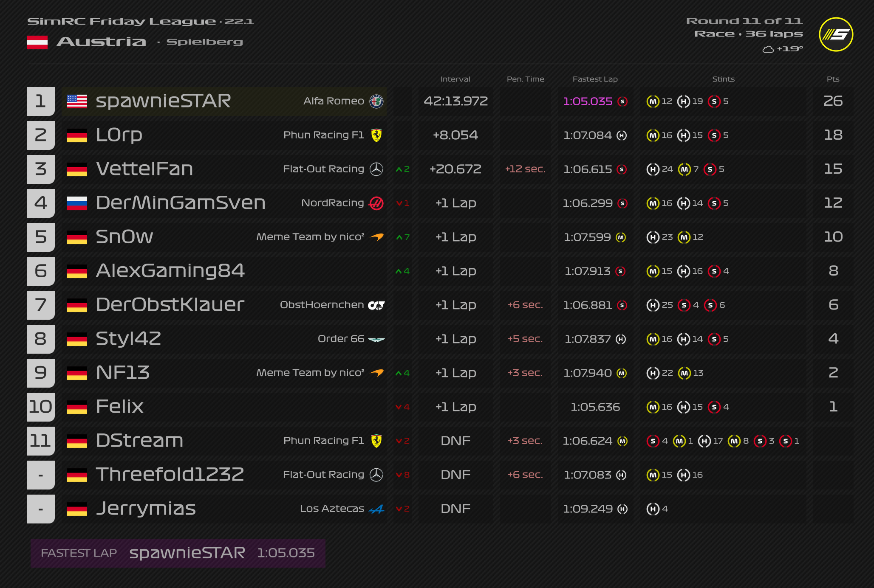Viewport: 874px width, 588px height.
Task: Click the yellow SimRC league logo
Action: pyautogui.click(x=836, y=34)
